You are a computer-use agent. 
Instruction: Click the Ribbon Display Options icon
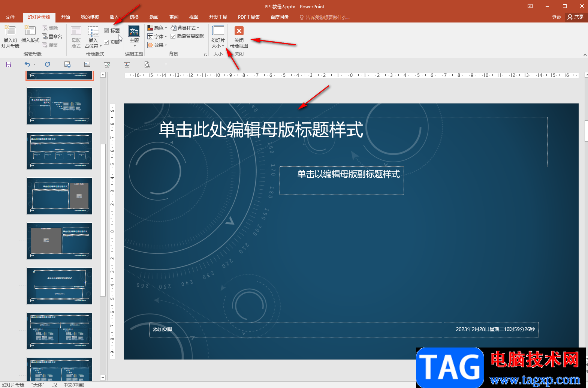pyautogui.click(x=530, y=6)
